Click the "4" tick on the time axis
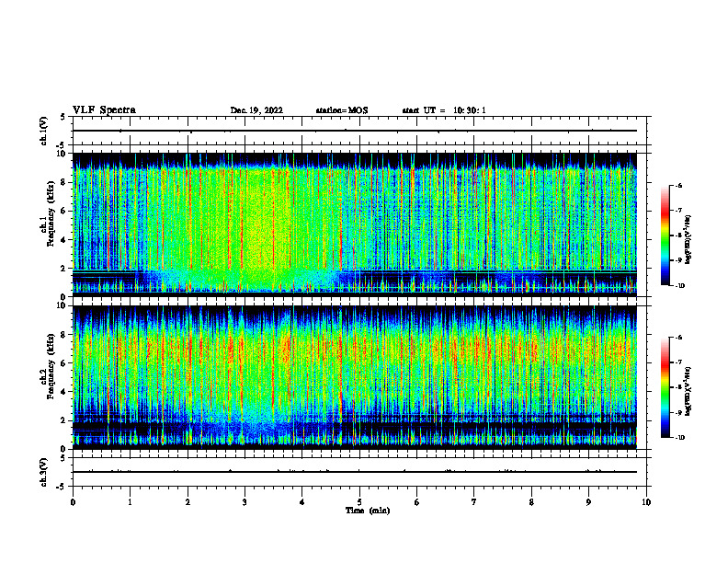 (x=302, y=502)
